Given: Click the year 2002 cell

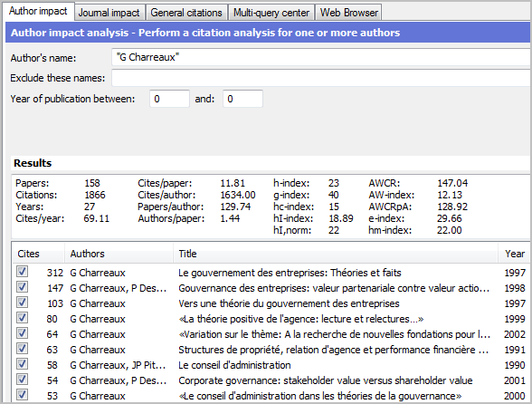Looking at the screenshot, I should 514,334.
